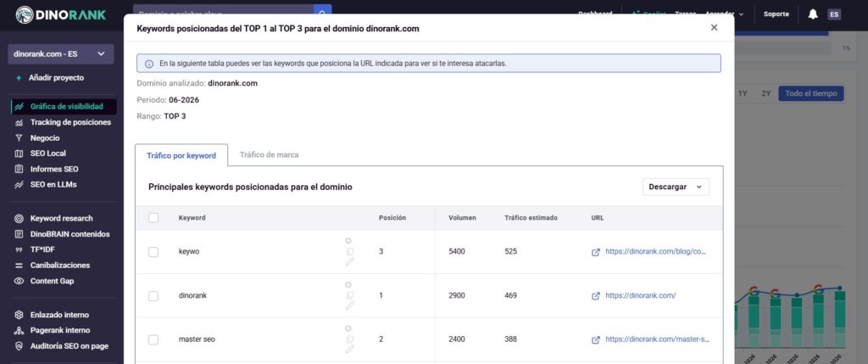The height and width of the screenshot is (364, 868).
Task: Click the Content Gap eye icon
Action: [x=19, y=281]
